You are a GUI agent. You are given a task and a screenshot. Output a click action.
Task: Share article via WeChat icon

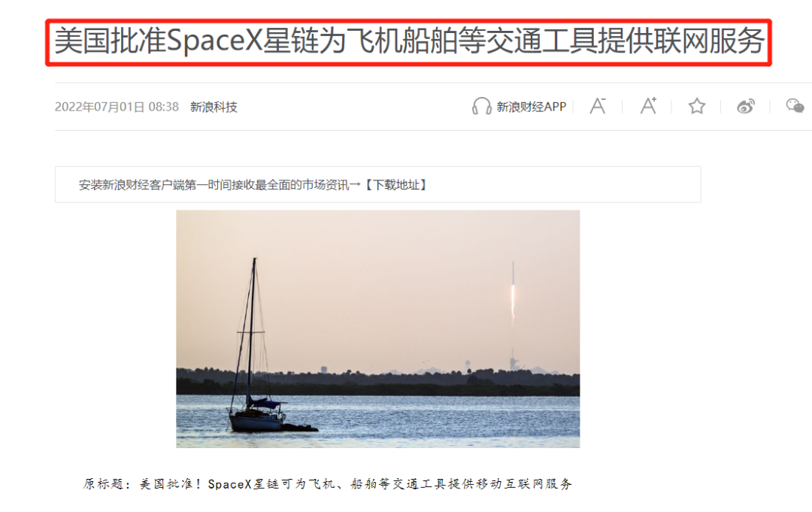(x=795, y=105)
